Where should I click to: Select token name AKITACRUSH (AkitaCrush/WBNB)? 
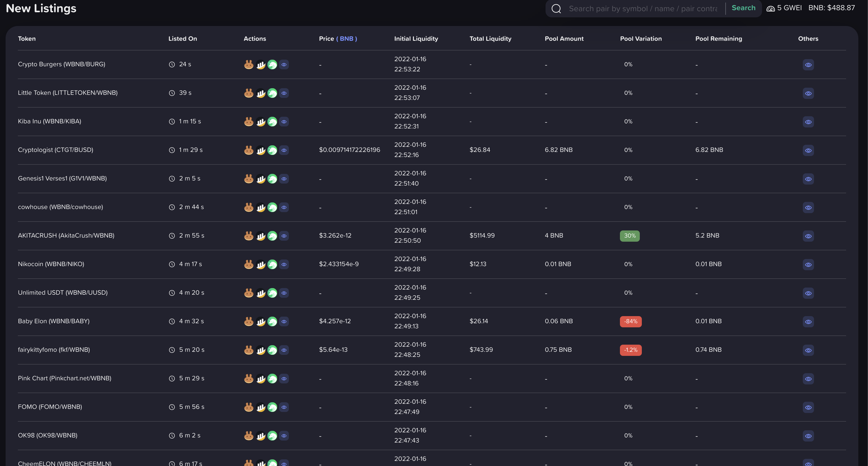coord(66,235)
